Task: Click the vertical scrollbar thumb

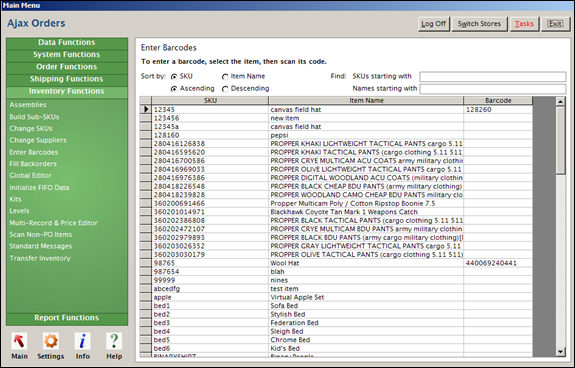Action: point(560,140)
